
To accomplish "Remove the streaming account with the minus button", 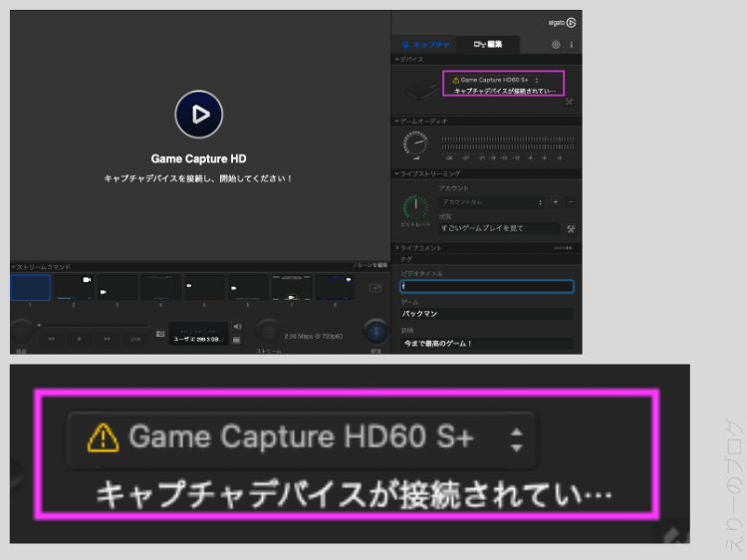I will tap(570, 201).
